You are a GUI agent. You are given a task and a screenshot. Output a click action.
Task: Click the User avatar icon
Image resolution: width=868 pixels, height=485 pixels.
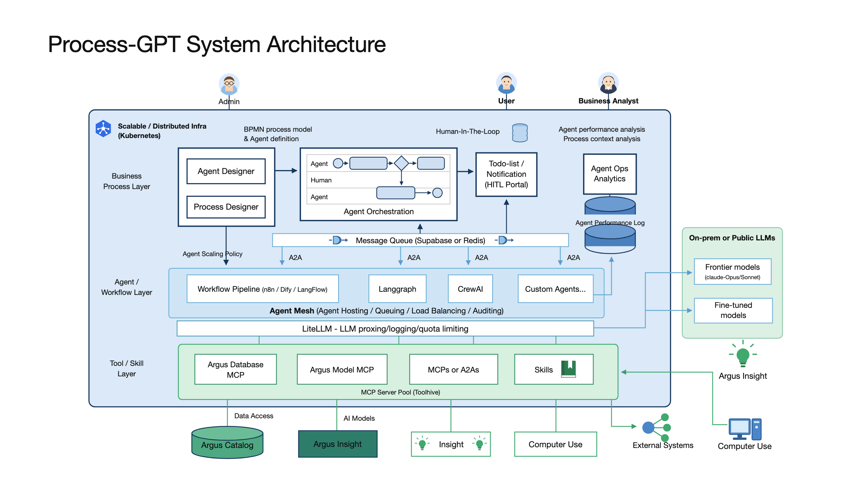(x=506, y=83)
